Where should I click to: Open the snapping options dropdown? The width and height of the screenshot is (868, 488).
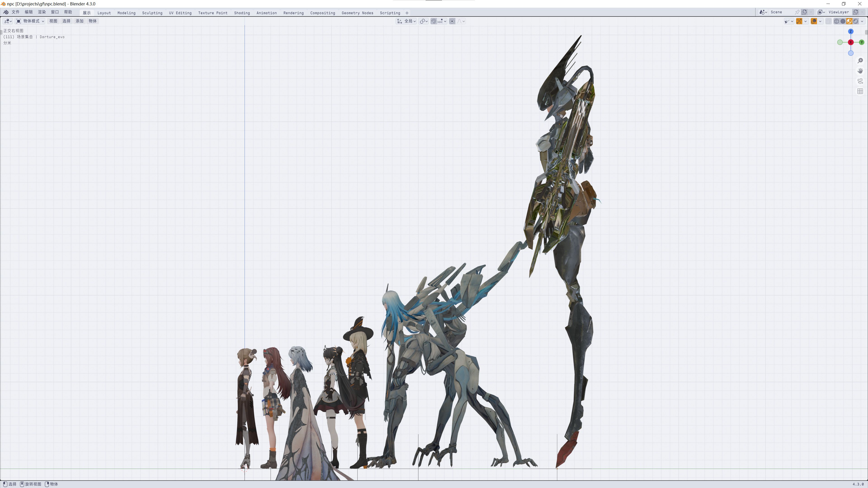[442, 21]
